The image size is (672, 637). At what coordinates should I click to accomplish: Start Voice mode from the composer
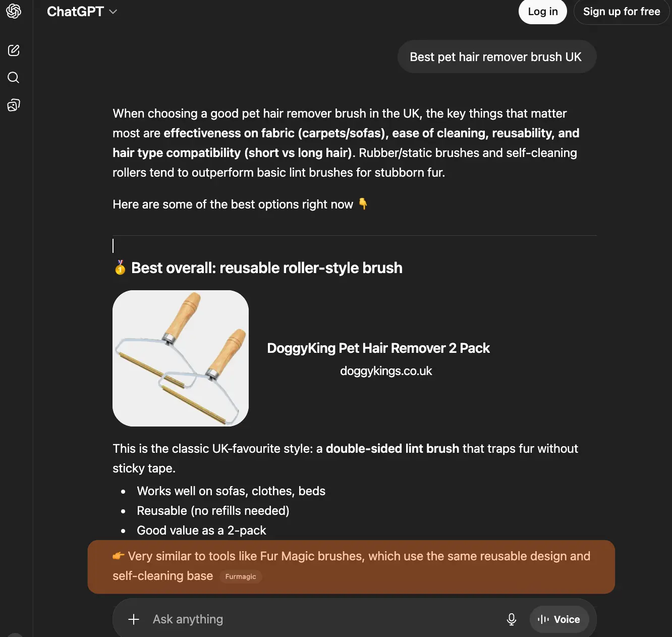tap(559, 619)
